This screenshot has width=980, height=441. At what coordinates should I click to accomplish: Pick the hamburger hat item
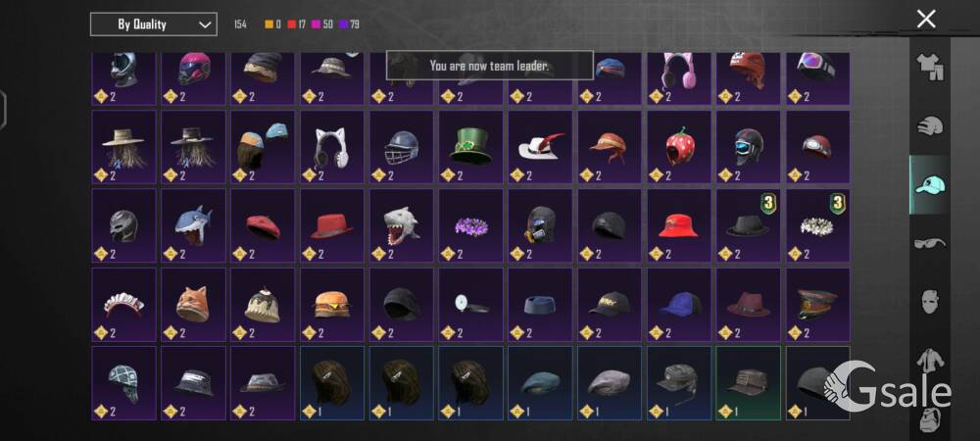pyautogui.click(x=332, y=304)
